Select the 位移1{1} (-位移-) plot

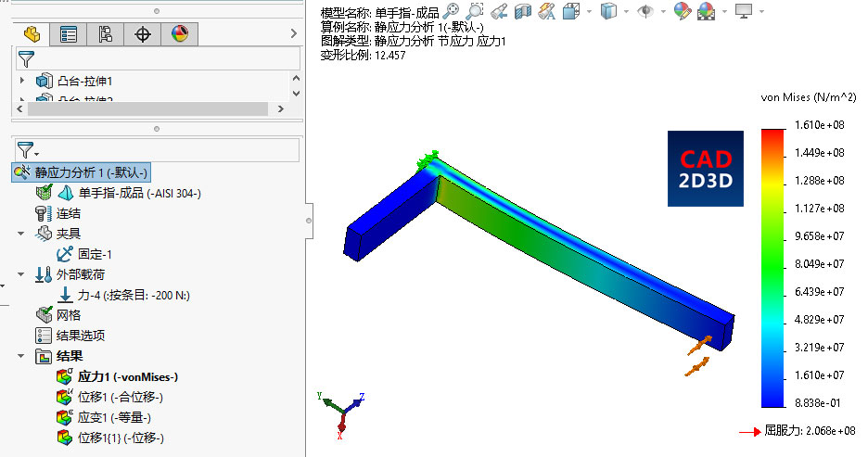(121, 438)
